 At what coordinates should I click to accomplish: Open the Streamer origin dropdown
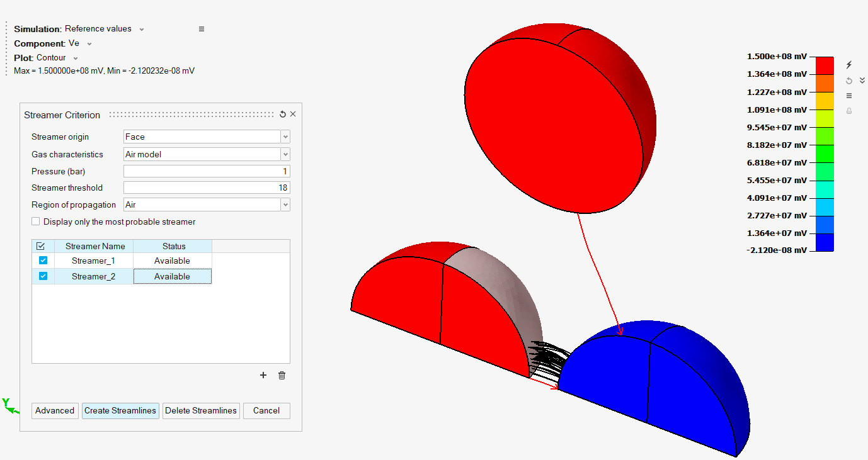(x=285, y=137)
